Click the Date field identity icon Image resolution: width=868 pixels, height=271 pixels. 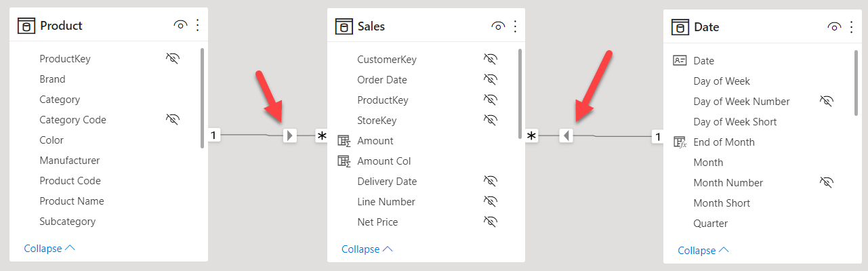pos(680,60)
